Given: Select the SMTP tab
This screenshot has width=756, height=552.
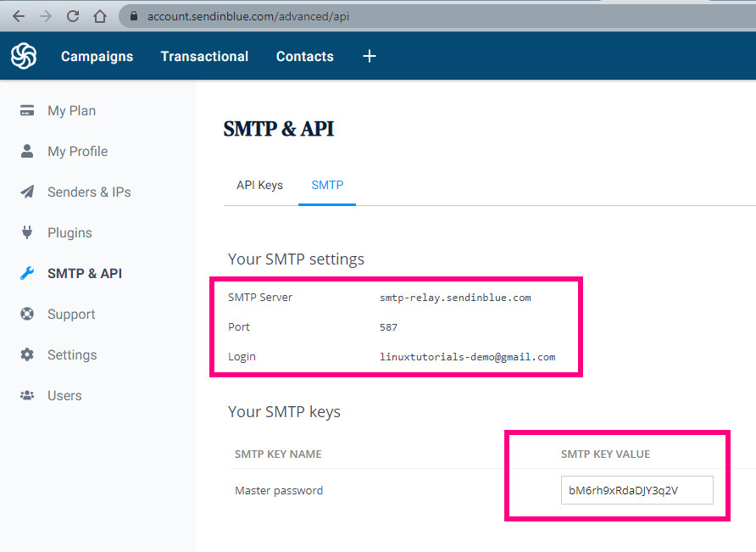Looking at the screenshot, I should [x=327, y=185].
